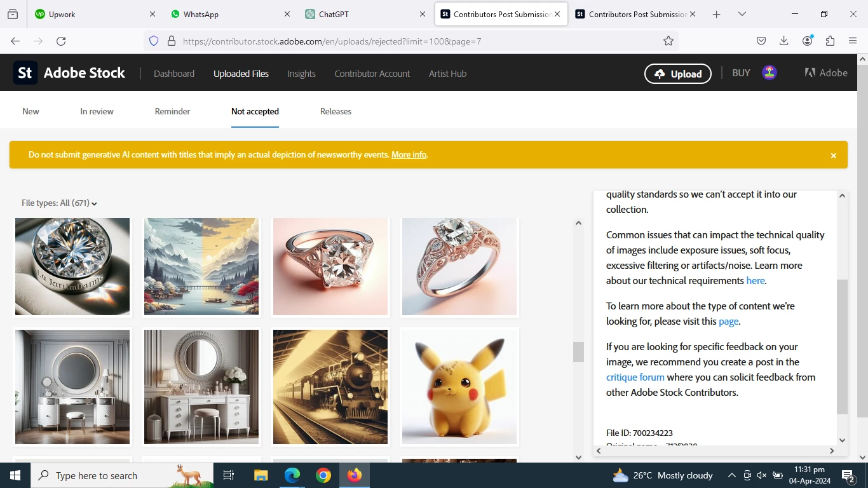This screenshot has height=488, width=868.
Task: Bookmark this page with star icon
Action: coord(668,41)
